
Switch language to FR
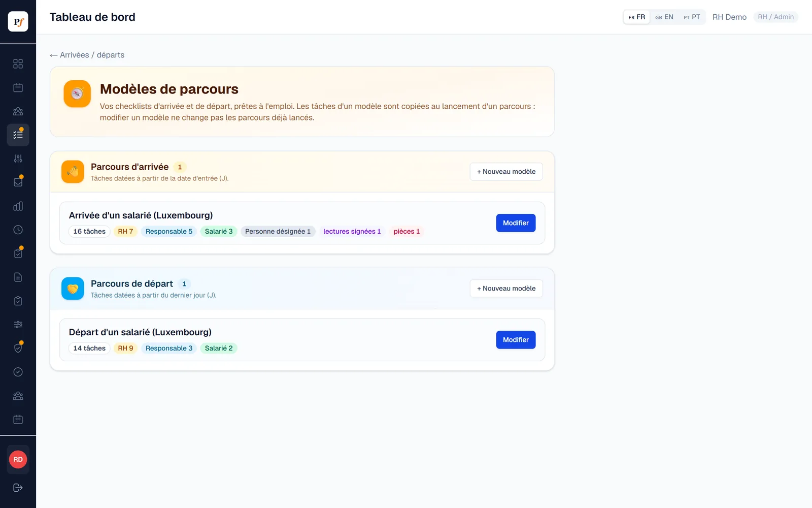(636, 17)
